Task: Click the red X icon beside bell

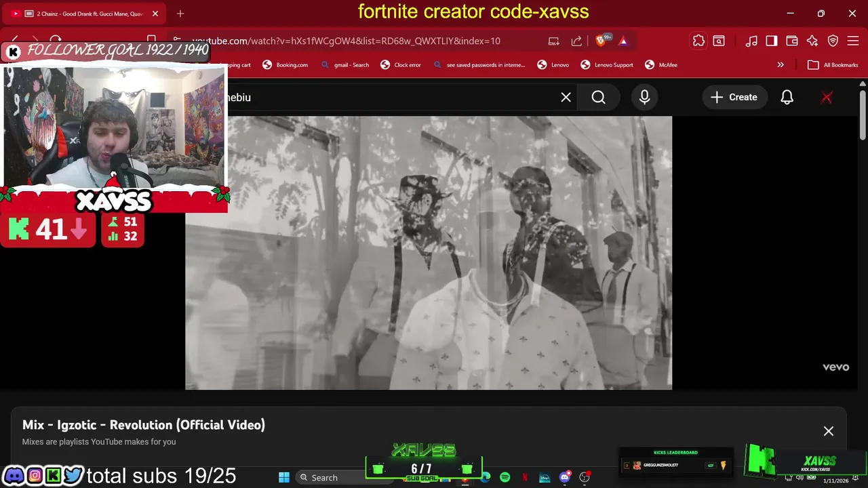Action: tap(827, 98)
